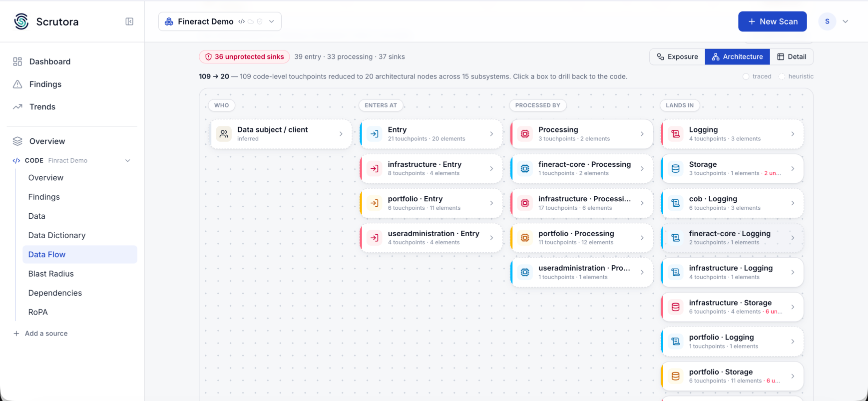
Task: Toggle the traced legend indicator
Action: point(746,76)
